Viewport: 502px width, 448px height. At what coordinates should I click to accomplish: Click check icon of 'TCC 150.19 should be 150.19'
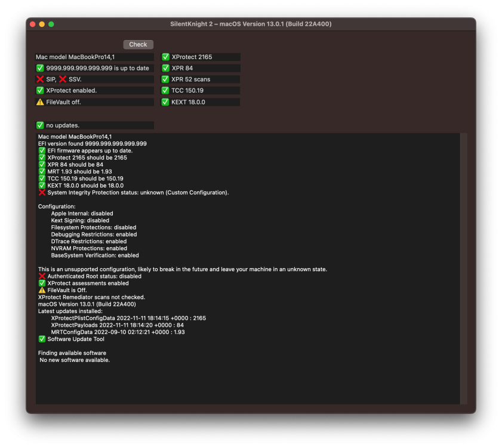click(x=42, y=179)
